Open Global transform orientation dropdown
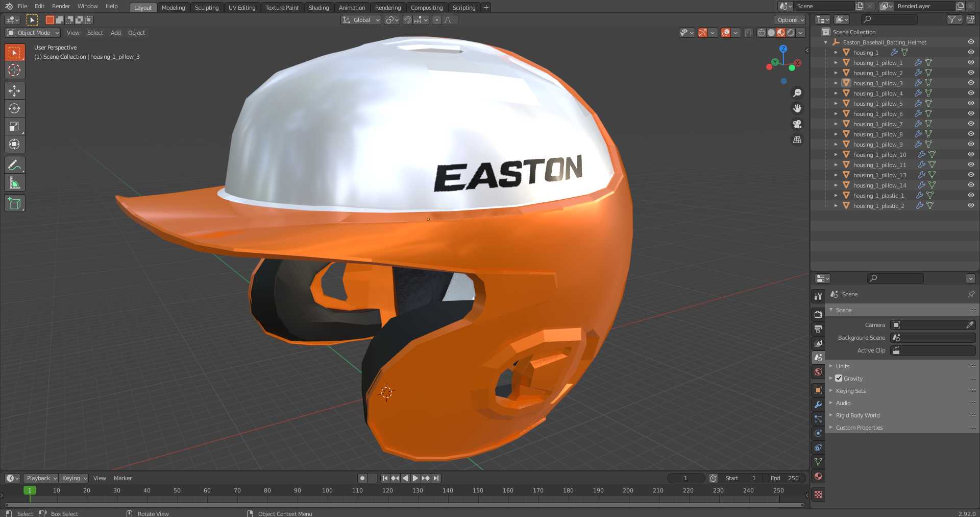 point(361,20)
